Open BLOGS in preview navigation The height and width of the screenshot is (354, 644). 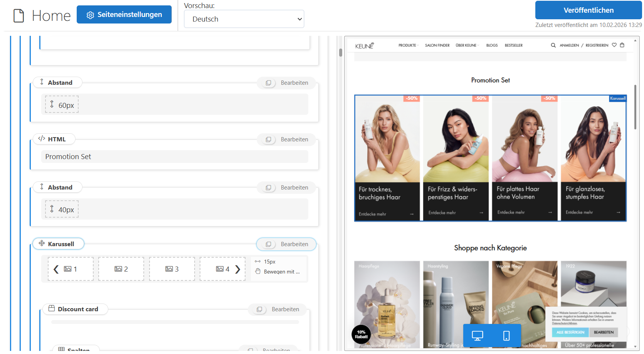click(x=492, y=45)
